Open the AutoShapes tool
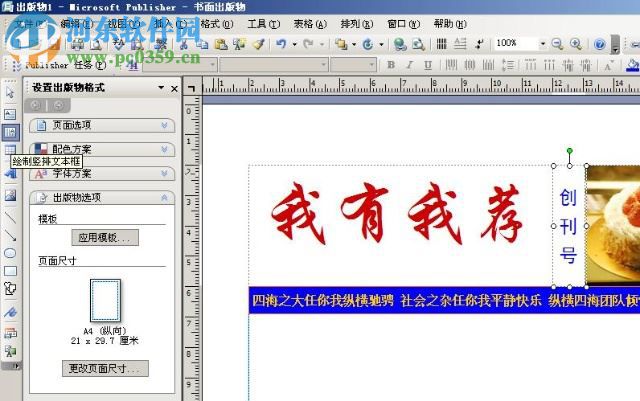 coord(10,288)
